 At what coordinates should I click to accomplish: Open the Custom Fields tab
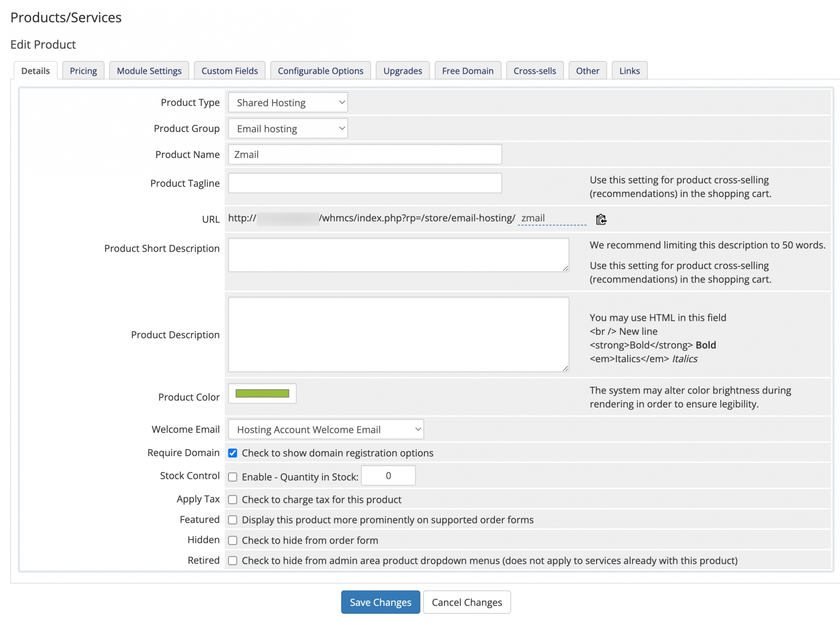click(230, 70)
